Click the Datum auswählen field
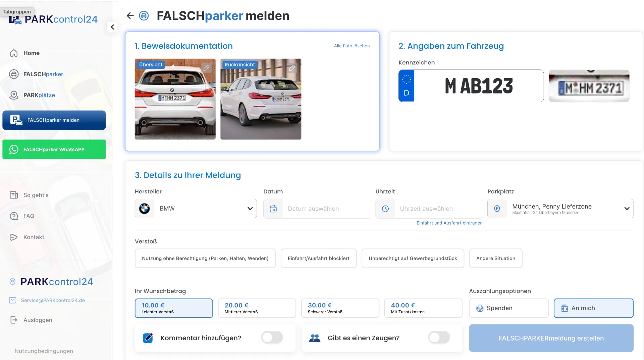Image resolution: width=644 pixels, height=360 pixels. (317, 209)
